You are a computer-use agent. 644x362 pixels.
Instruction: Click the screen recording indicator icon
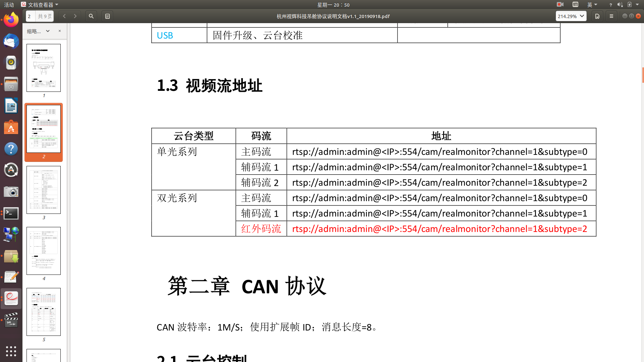pyautogui.click(x=560, y=5)
